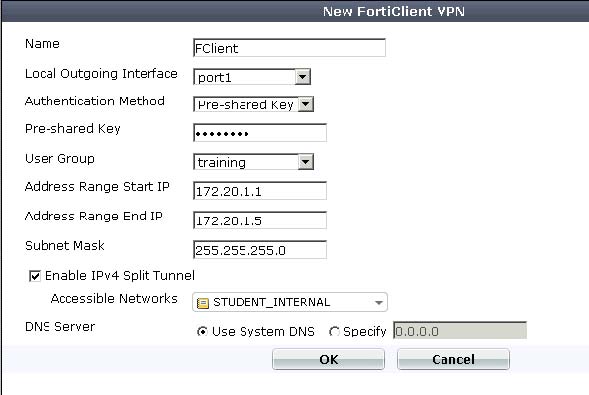Select the Address Range Start IP field
Screen dimensions: 589x395
(260, 191)
